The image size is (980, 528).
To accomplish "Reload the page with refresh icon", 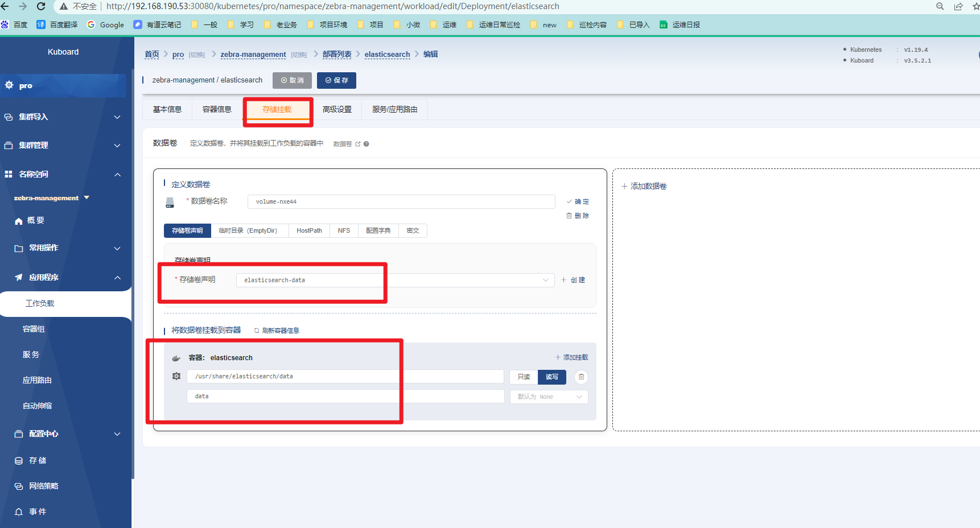I will click(41, 6).
